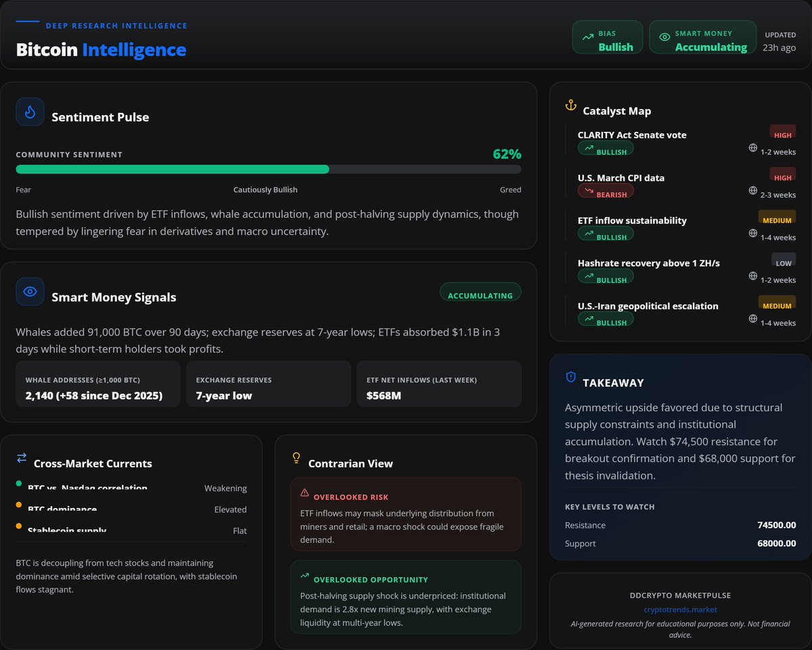Viewport: 812px width, 650px height.
Task: Click the orange dot beside BTC dominance
Action: pyautogui.click(x=19, y=505)
